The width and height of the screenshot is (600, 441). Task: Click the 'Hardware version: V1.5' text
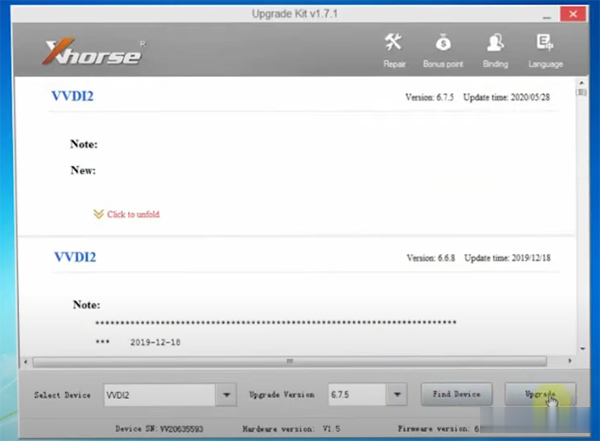click(291, 429)
